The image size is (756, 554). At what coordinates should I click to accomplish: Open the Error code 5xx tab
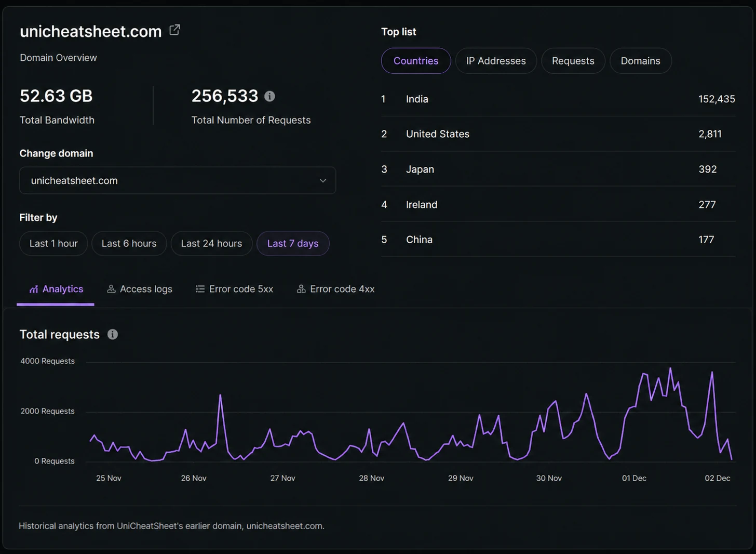(234, 289)
